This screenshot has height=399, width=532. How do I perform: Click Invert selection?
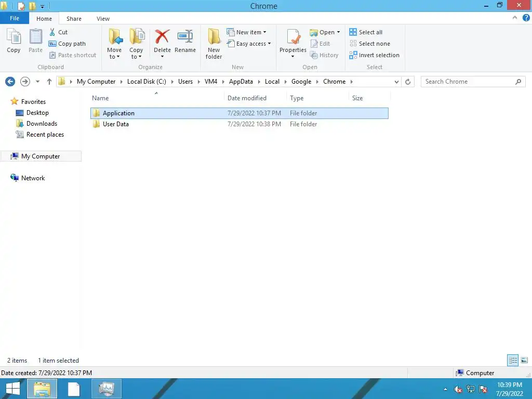(x=374, y=55)
